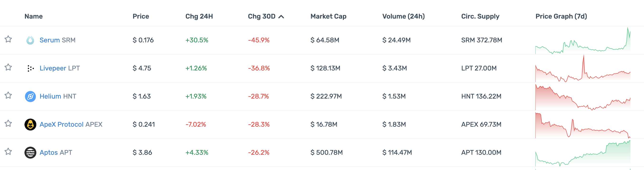
Task: Open the Aptos APT coin link
Action: click(x=56, y=152)
